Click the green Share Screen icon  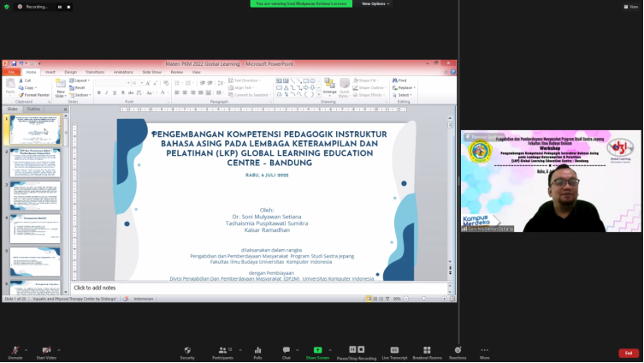point(317,350)
